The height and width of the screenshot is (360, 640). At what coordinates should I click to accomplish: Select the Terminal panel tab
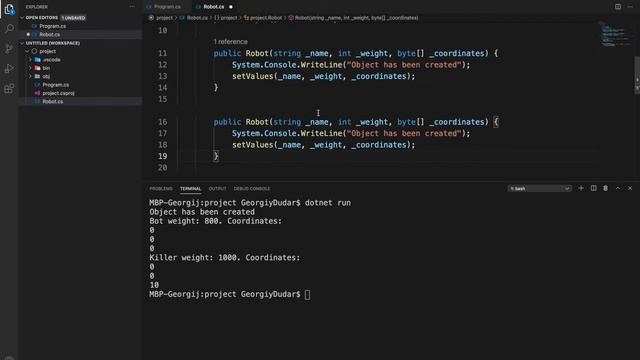point(191,189)
